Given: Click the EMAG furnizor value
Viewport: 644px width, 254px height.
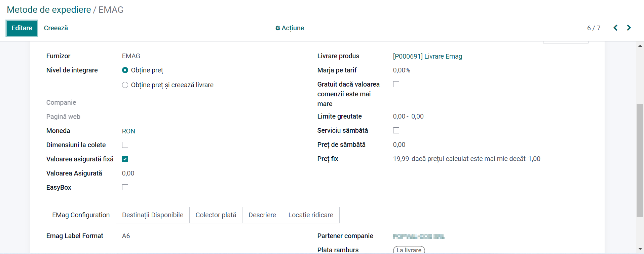Looking at the screenshot, I should pyautogui.click(x=131, y=56).
